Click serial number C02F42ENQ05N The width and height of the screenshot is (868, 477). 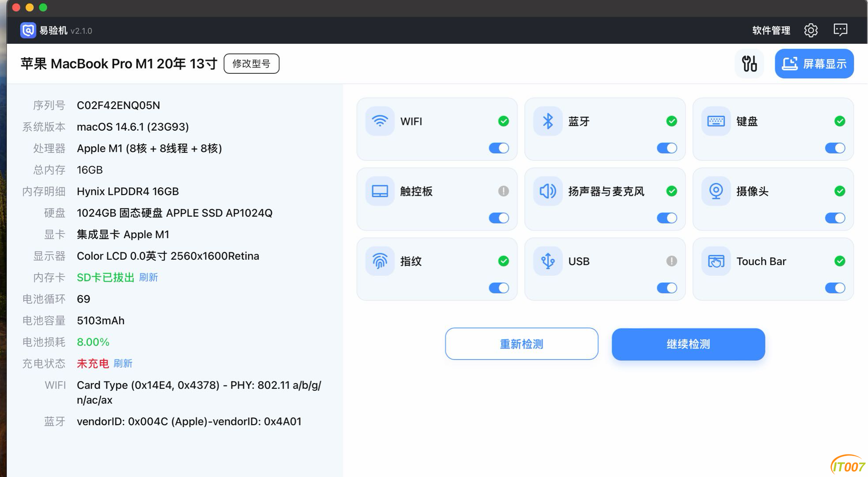pos(118,105)
